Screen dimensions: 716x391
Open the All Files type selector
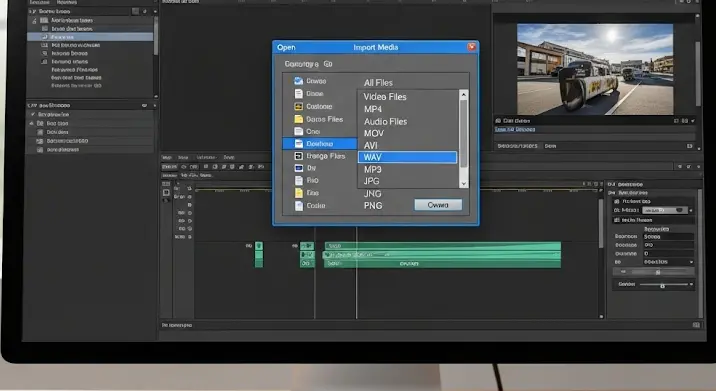point(378,83)
